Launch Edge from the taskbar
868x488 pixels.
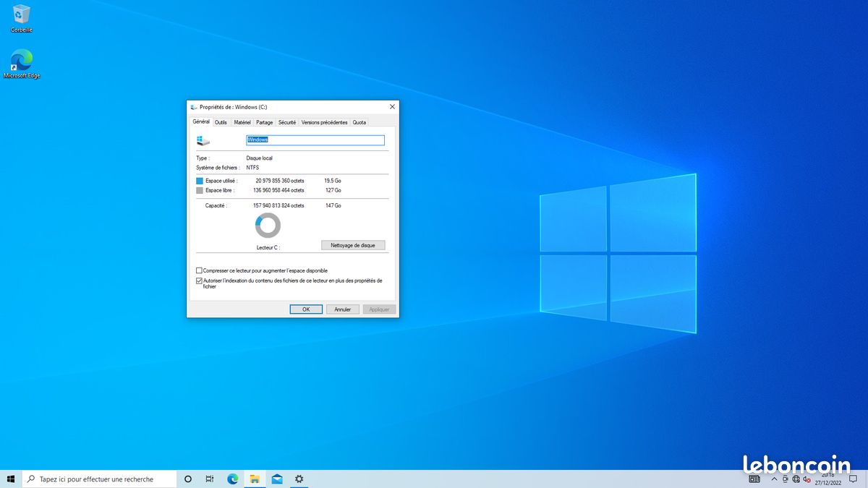(233, 479)
